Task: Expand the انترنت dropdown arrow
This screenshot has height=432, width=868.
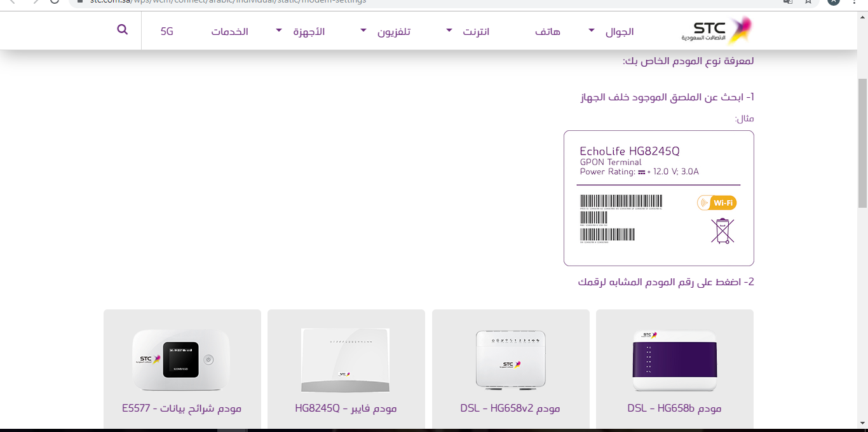Action: click(x=449, y=30)
